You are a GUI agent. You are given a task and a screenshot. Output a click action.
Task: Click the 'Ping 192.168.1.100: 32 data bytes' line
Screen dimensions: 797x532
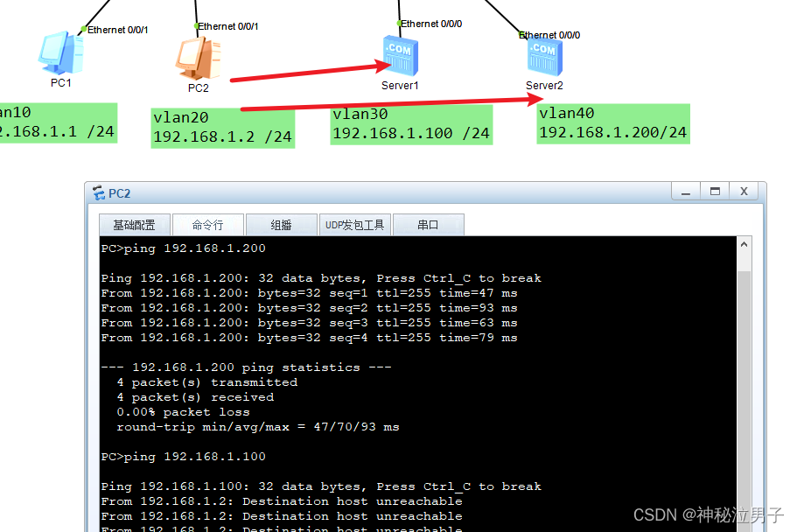pos(321,486)
